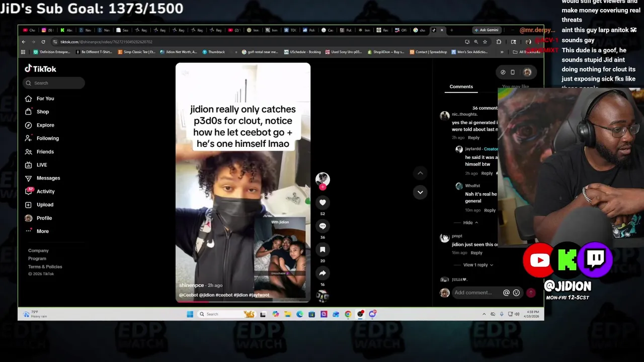The height and width of the screenshot is (362, 644).
Task: Reply to the propt comment
Action: pyautogui.click(x=476, y=253)
